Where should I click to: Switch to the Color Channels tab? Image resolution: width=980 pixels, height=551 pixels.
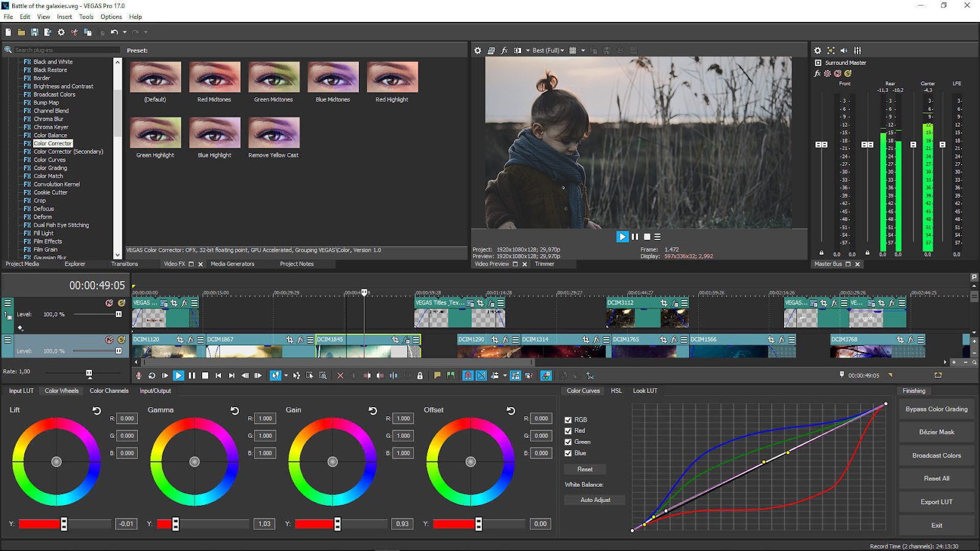point(109,391)
